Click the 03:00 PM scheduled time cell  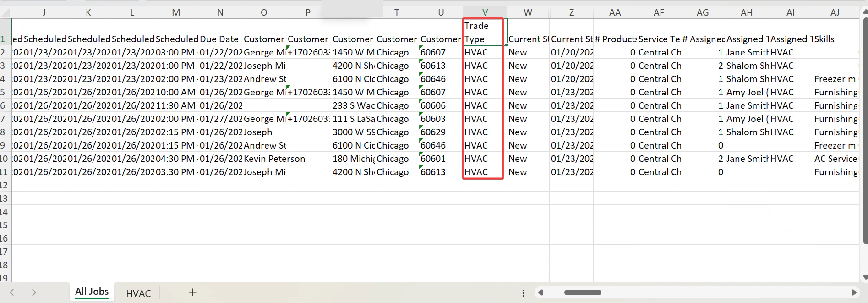[176, 52]
